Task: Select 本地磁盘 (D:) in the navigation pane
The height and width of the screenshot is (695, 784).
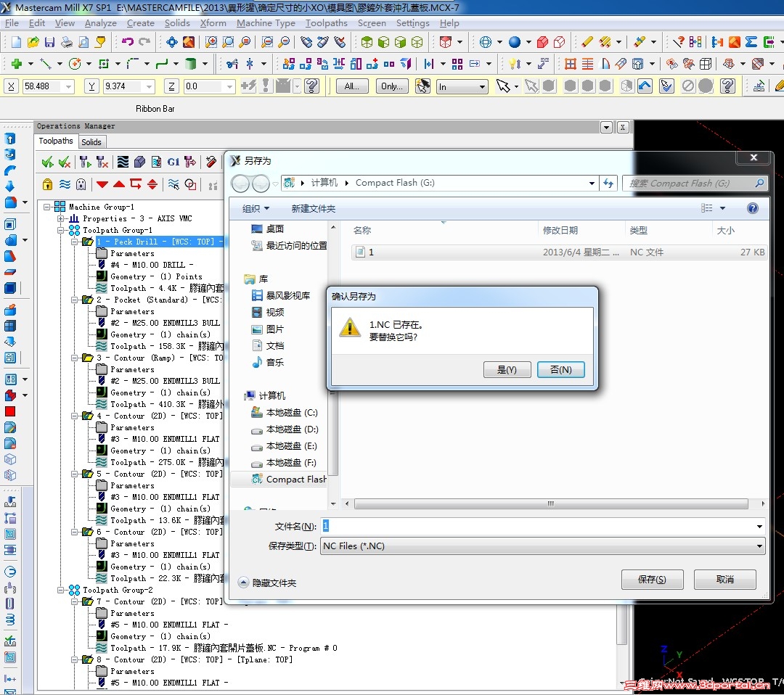Action: click(x=292, y=429)
